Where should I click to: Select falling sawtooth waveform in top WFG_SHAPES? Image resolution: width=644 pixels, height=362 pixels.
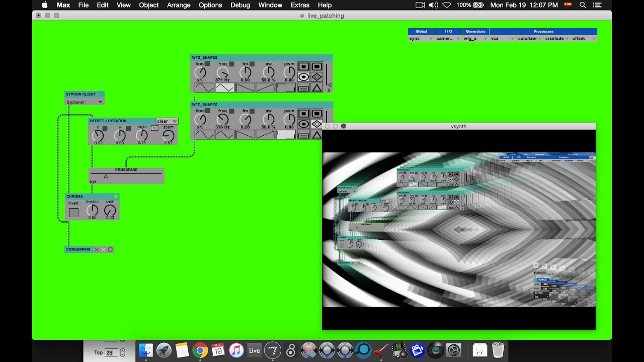click(x=245, y=87)
